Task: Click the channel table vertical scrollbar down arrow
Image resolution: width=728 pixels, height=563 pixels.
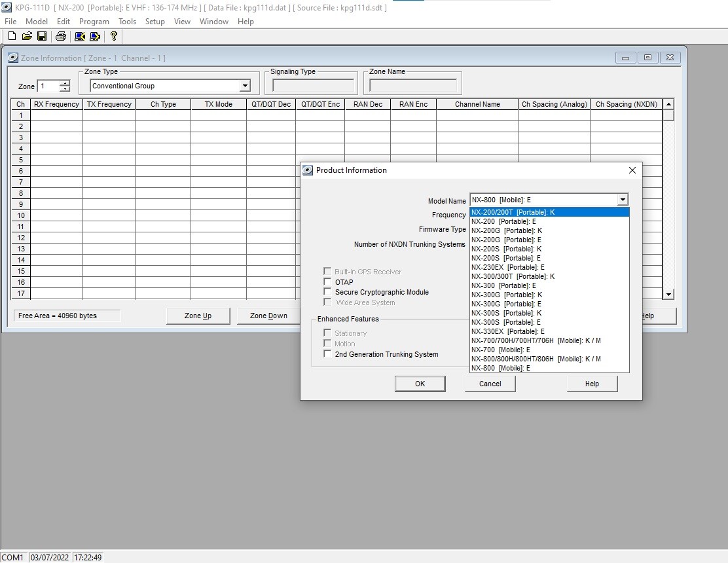Action: [x=668, y=295]
